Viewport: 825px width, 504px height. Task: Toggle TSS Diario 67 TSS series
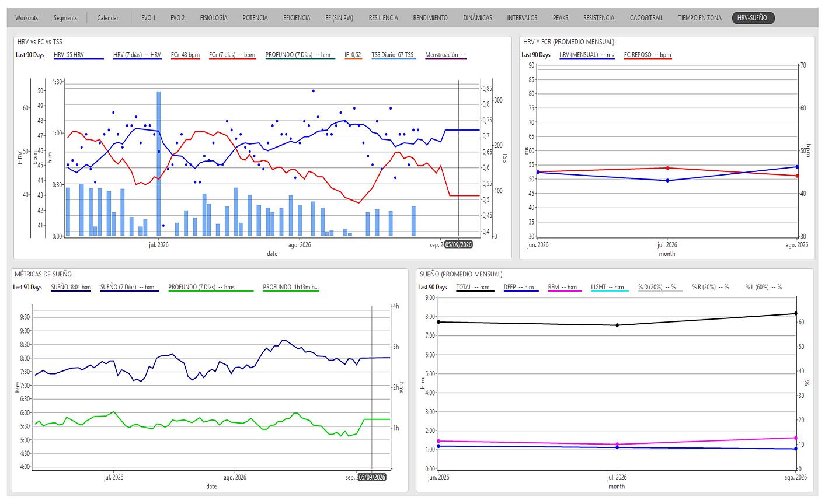pyautogui.click(x=394, y=55)
